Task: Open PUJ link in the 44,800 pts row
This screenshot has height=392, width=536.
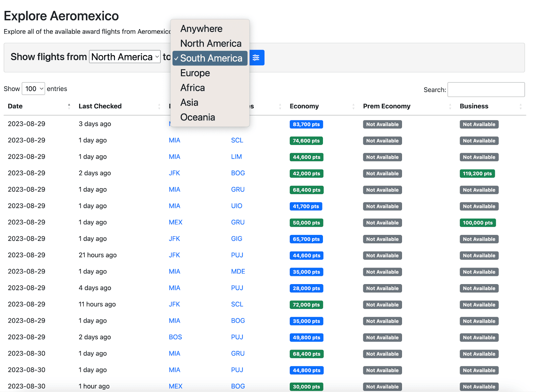Action: tap(237, 370)
